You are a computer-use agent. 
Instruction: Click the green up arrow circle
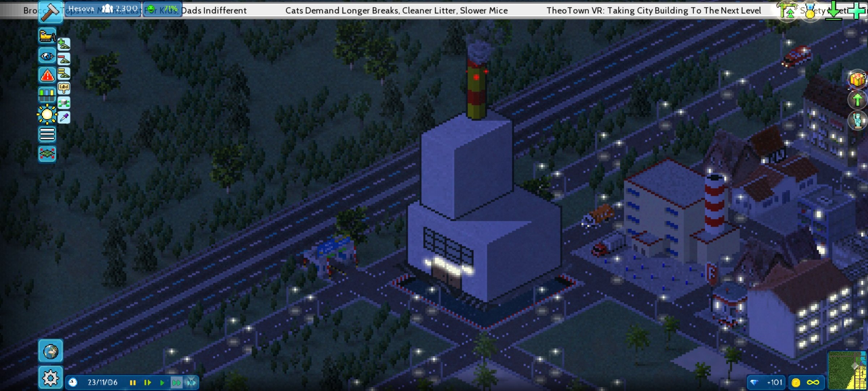coord(858,99)
